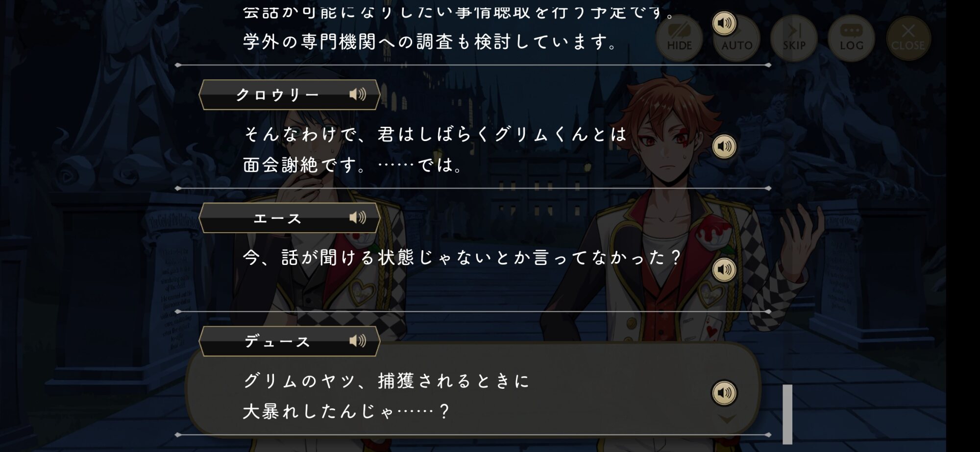This screenshot has width=980, height=452.
Task: Tap Deuce's text グリムのヤツ、捕獲されるときに
Action: [x=386, y=381]
